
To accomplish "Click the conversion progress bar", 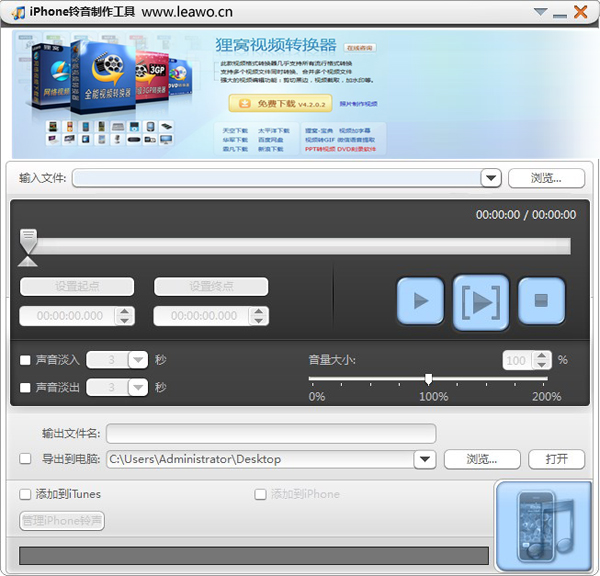I will click(x=254, y=555).
